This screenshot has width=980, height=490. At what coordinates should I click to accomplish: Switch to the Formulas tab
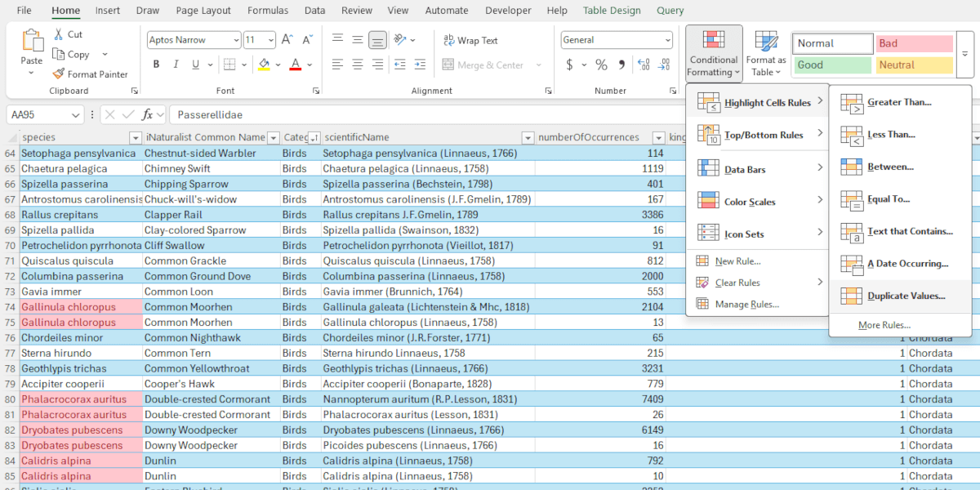click(267, 11)
